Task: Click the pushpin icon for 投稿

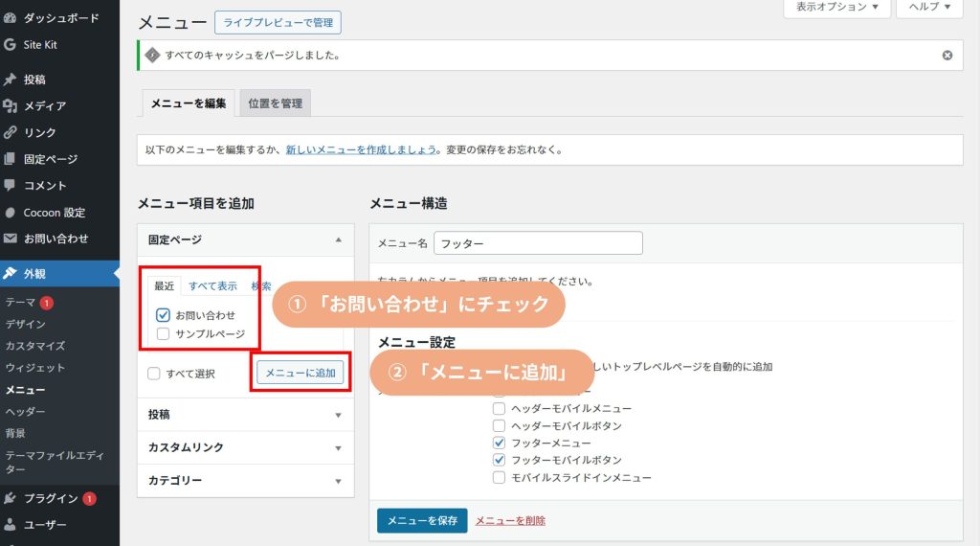Action: [10, 80]
